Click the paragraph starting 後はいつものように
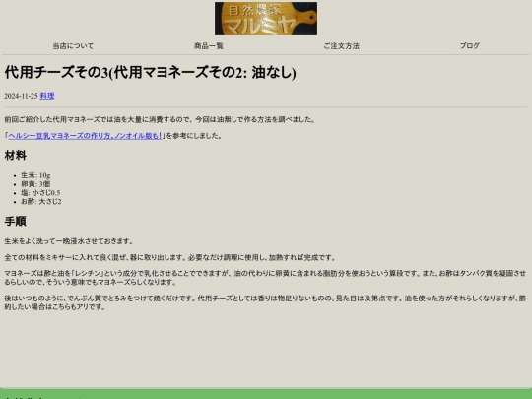Screen dimensions: 532x399 (x=265, y=302)
